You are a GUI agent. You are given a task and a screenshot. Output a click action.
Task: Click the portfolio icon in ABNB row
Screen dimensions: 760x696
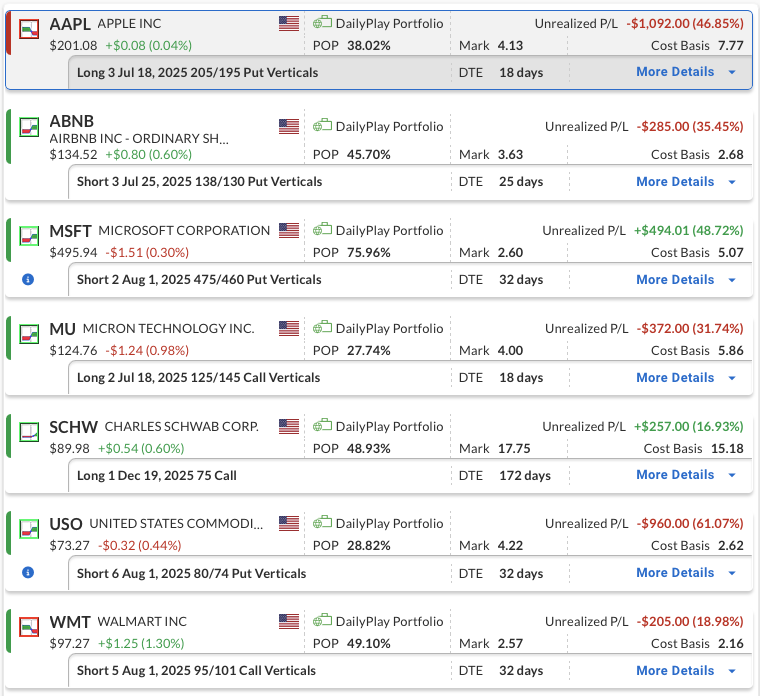(322, 126)
